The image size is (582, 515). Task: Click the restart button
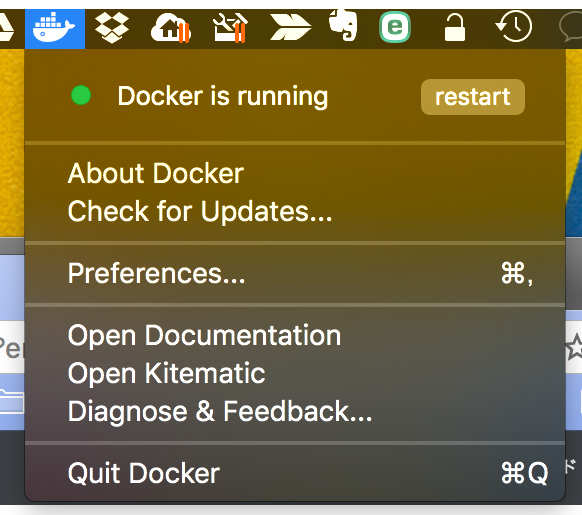coord(473,97)
